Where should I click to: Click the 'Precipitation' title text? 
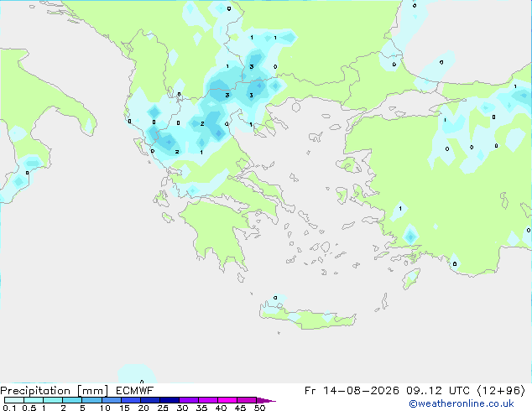click(x=35, y=391)
